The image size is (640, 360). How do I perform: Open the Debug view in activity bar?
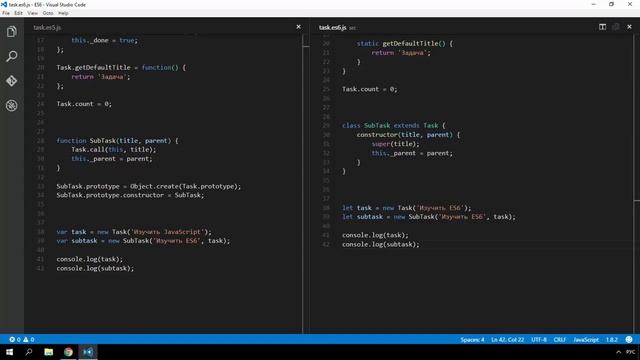tap(11, 105)
